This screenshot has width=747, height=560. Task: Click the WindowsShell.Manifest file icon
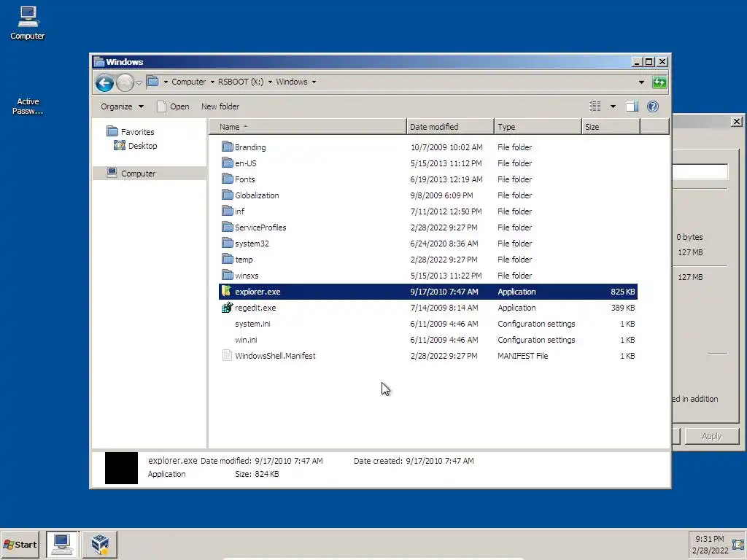tap(227, 356)
